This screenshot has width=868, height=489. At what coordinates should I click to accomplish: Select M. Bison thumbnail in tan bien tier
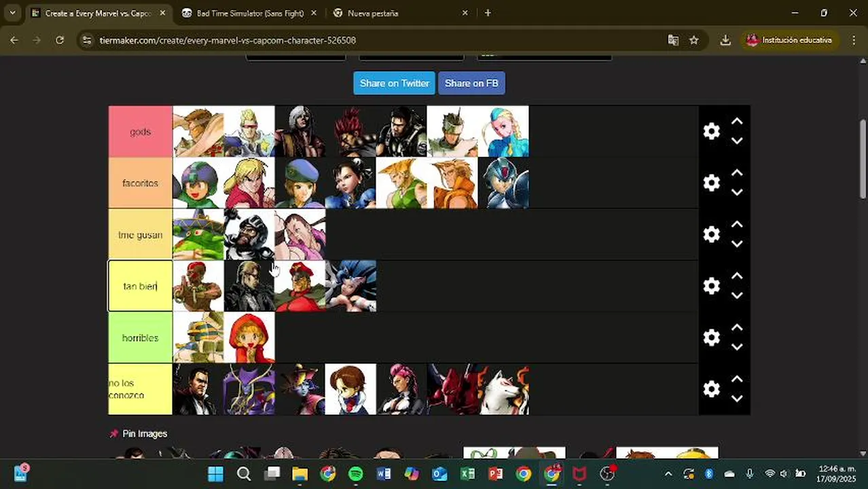[x=300, y=286]
